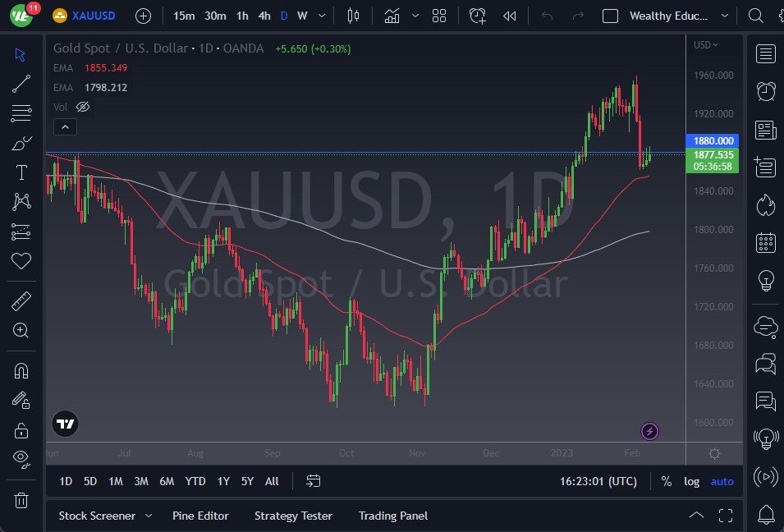Image resolution: width=784 pixels, height=532 pixels.
Task: Switch to the 4h timeframe
Action: pyautogui.click(x=264, y=16)
